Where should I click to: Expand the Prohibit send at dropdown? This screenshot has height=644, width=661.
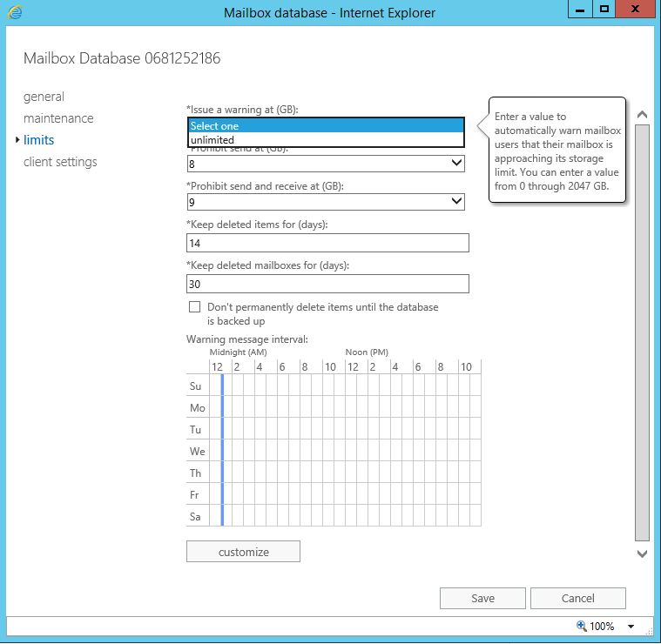pyautogui.click(x=456, y=164)
